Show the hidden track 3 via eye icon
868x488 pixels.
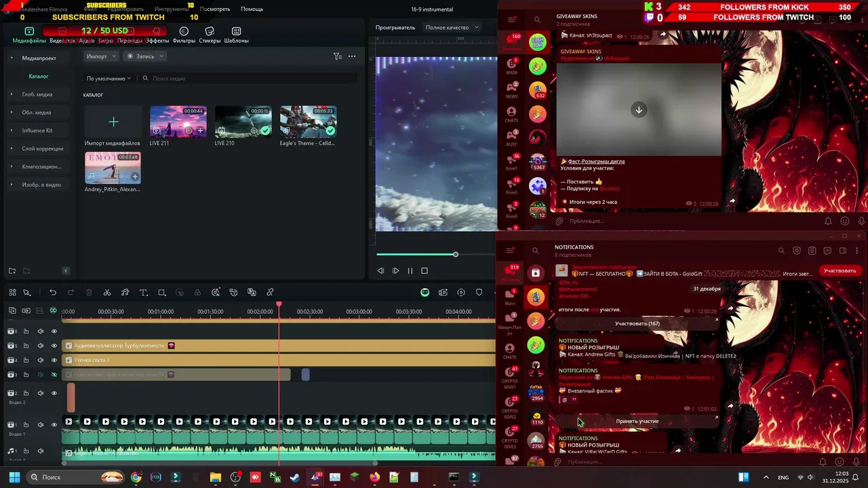[54, 375]
